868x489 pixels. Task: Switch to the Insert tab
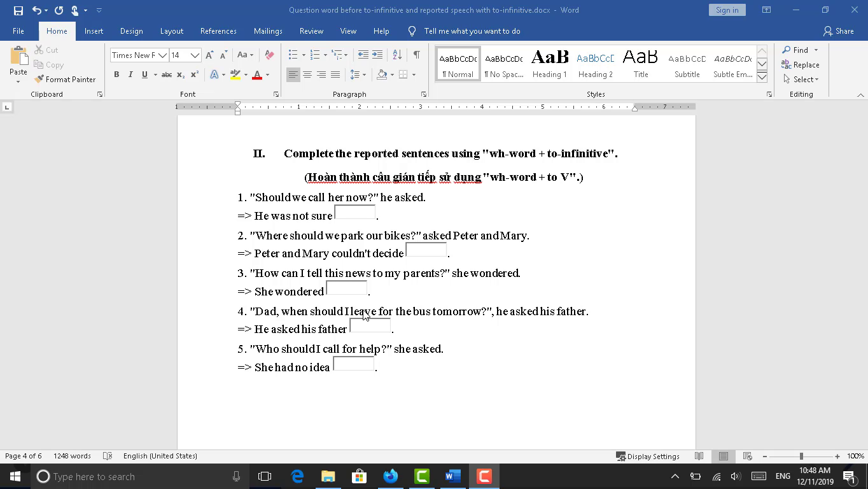94,31
